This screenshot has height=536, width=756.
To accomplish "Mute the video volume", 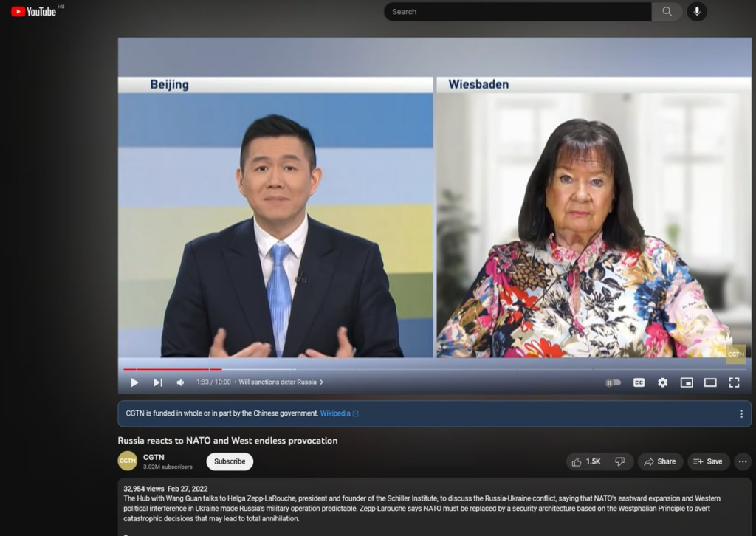I will [x=180, y=382].
